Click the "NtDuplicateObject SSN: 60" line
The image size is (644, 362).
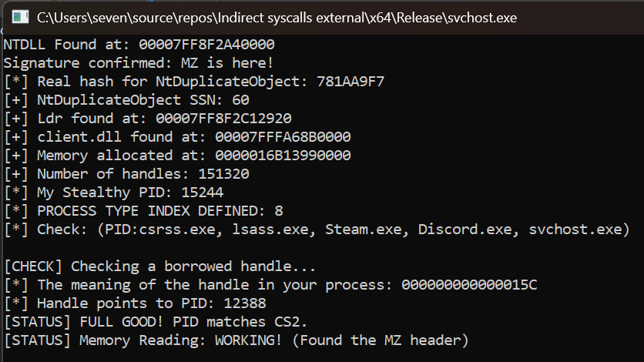[127, 100]
